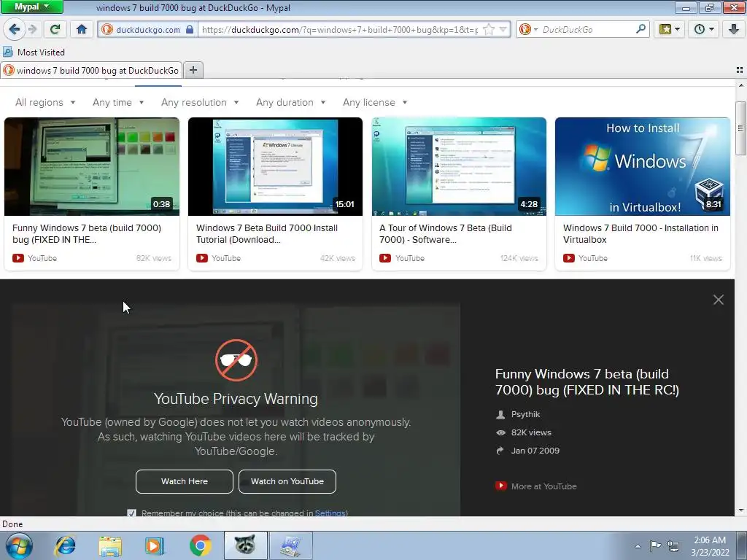Bookmark this page with the star icon
The width and height of the screenshot is (747, 560).
[x=489, y=29]
